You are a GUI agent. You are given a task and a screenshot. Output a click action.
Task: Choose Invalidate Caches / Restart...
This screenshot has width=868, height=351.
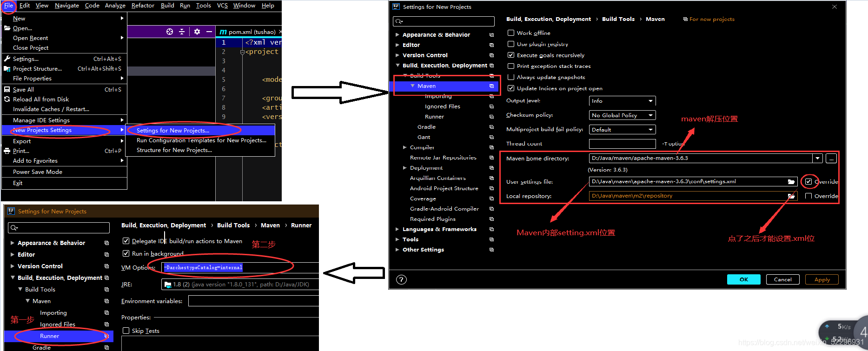click(64, 109)
